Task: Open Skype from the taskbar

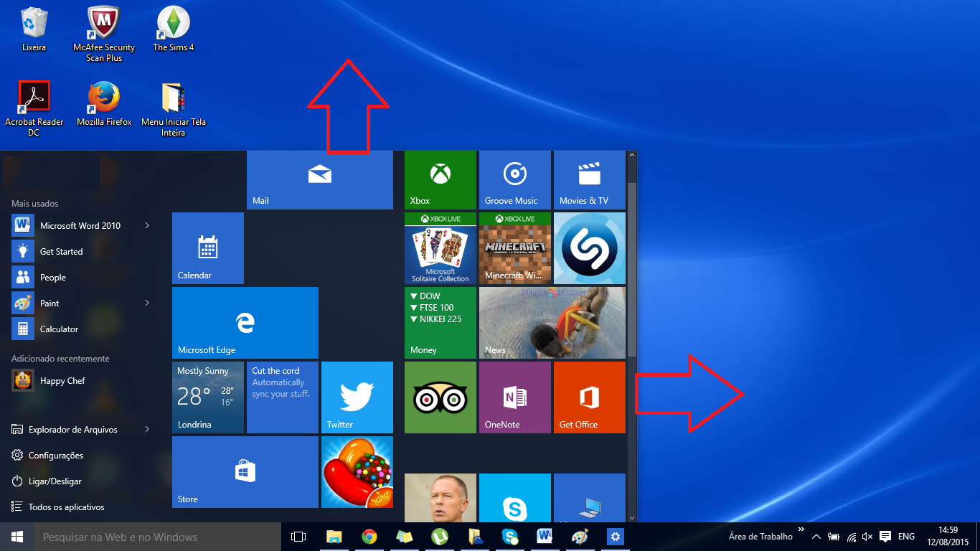Action: 510,537
